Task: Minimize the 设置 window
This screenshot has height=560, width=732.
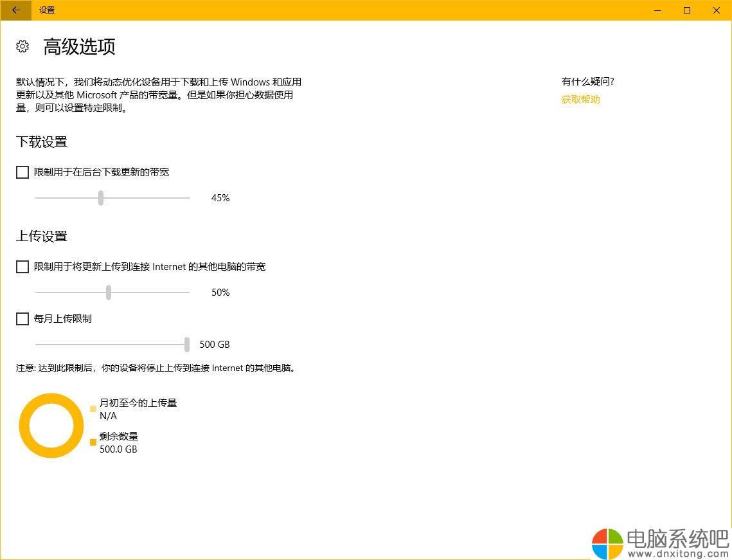Action: (x=657, y=10)
